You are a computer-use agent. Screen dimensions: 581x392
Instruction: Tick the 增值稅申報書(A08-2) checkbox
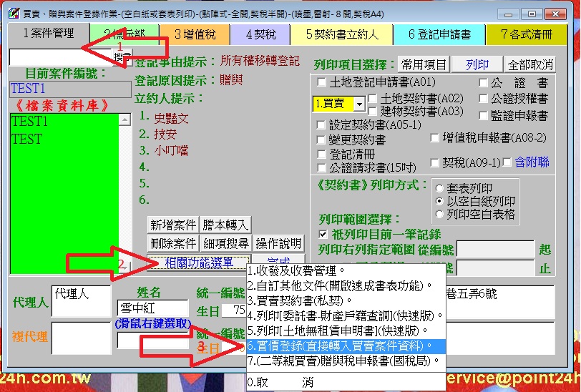pyautogui.click(x=436, y=137)
